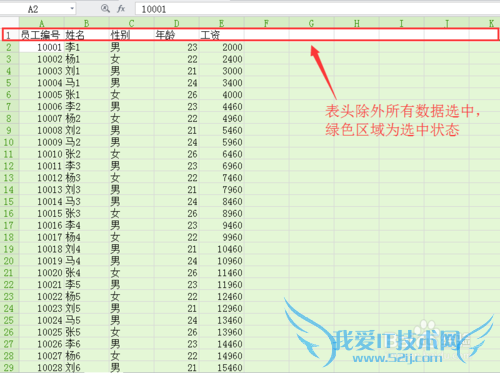Click name cell 张5
Image resolution: width=500 pixels, height=373 pixels.
(86, 332)
